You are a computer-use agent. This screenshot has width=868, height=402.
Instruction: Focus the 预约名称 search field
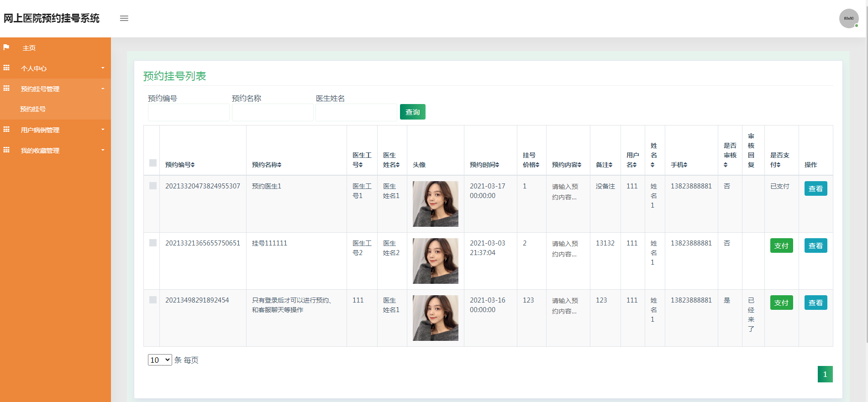(x=273, y=112)
